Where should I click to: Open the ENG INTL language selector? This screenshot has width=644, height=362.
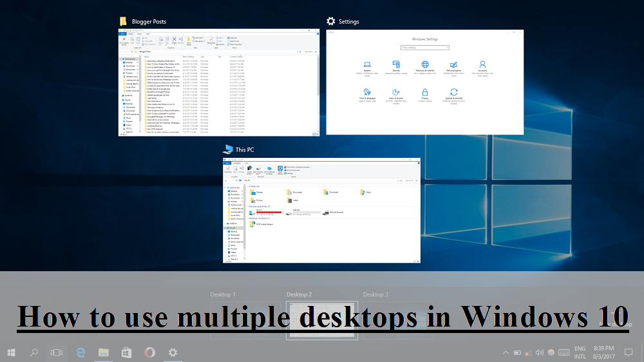(x=580, y=352)
